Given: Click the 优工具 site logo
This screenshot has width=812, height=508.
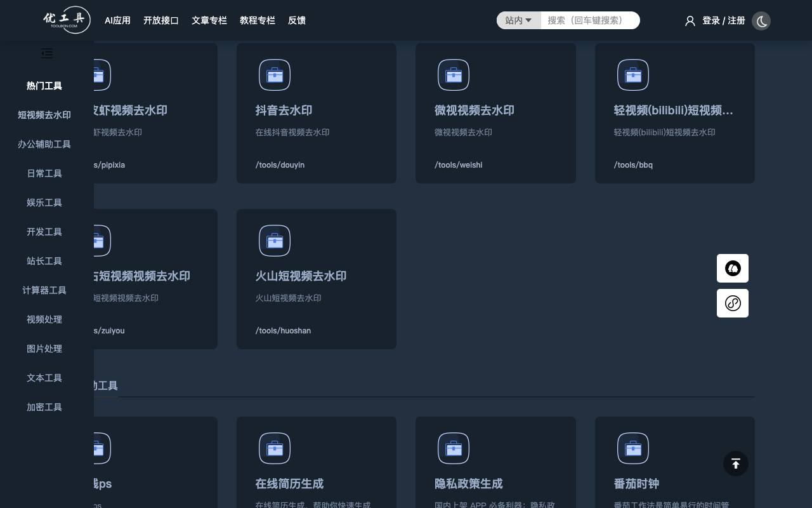Looking at the screenshot, I should pos(67,20).
